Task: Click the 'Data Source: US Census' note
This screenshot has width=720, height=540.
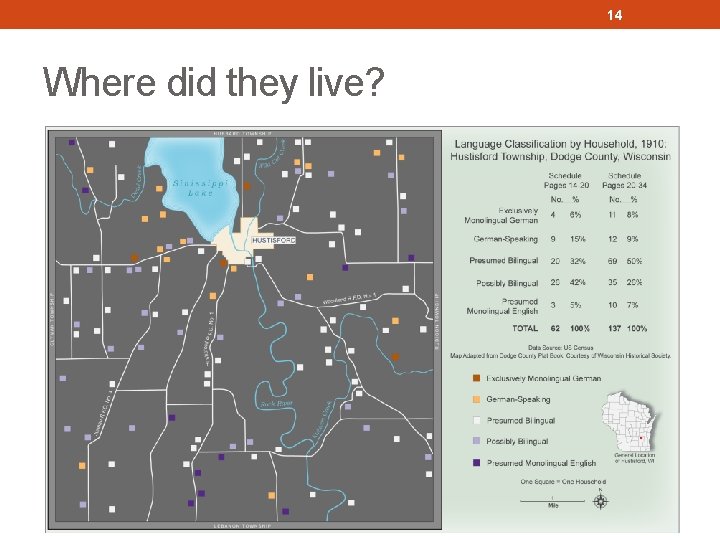Action: tap(560, 348)
